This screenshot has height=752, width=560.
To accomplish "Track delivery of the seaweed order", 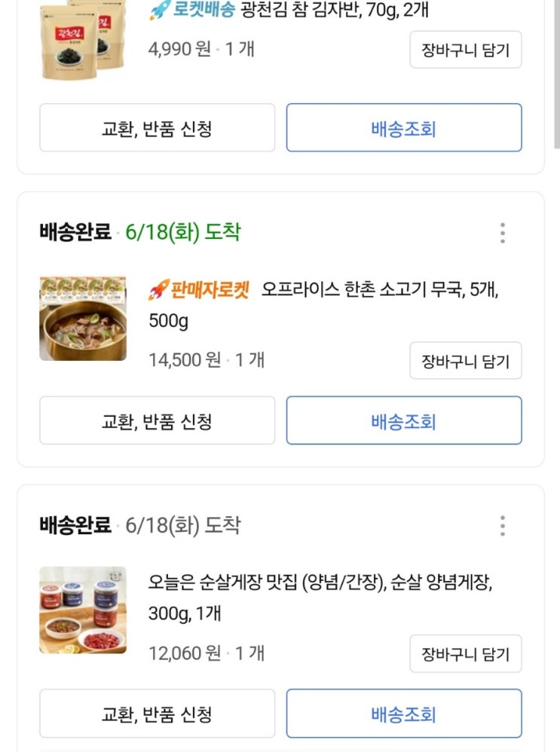I will tap(404, 128).
